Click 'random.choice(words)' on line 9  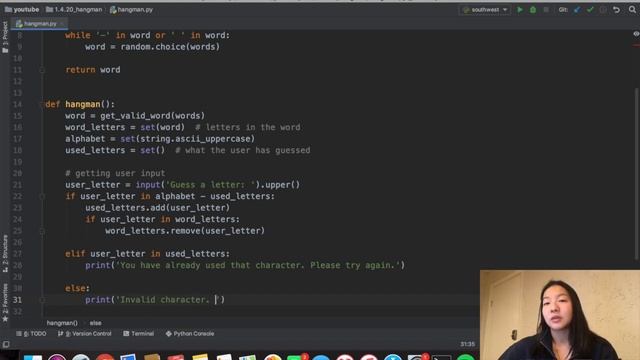point(170,47)
